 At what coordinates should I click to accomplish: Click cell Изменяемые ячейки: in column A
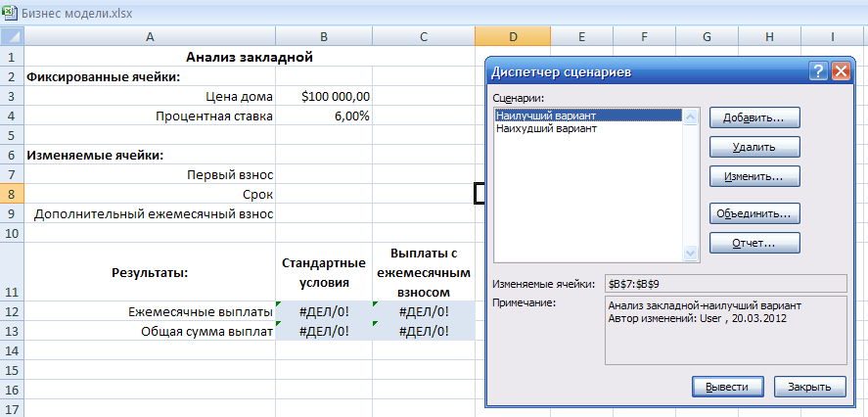150,155
